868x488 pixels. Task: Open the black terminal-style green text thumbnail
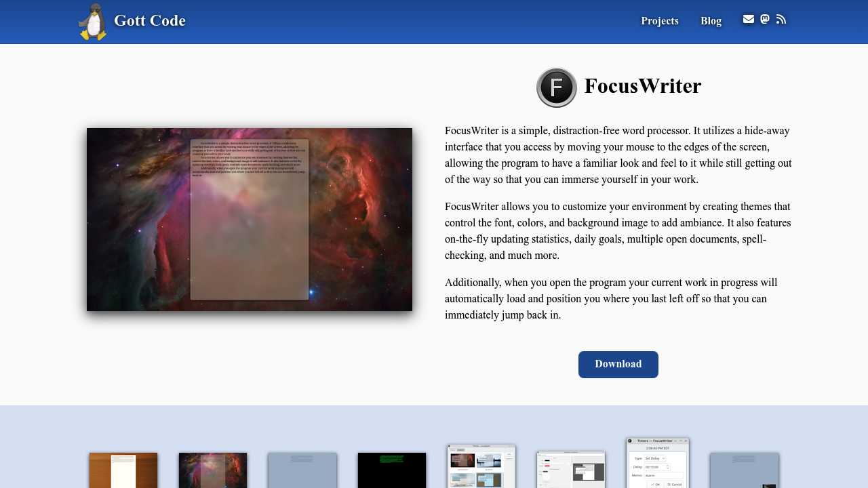392,470
